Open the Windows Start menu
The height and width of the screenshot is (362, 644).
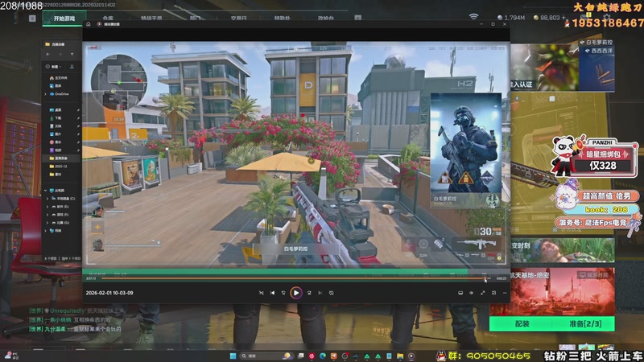click(x=233, y=356)
